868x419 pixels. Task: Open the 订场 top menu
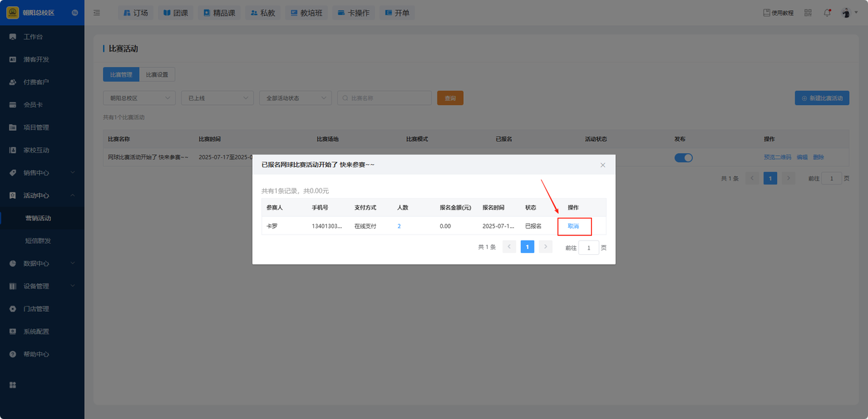tap(136, 12)
